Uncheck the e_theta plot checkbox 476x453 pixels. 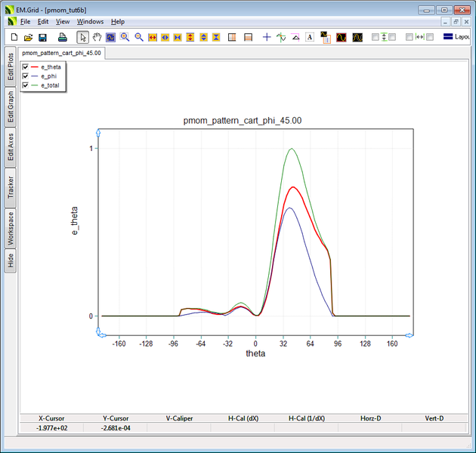[x=26, y=67]
